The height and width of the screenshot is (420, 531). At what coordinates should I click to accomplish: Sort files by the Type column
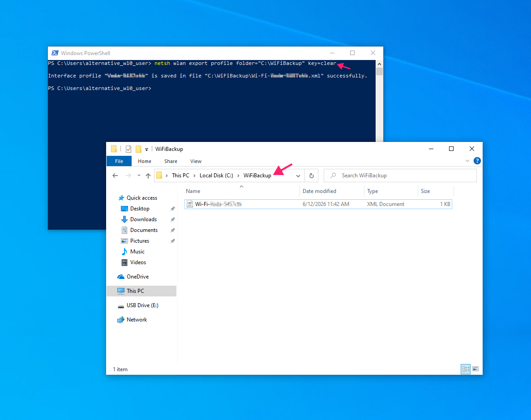(391, 191)
